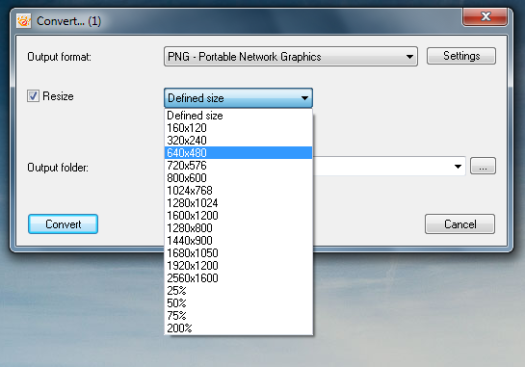This screenshot has height=367, width=525.
Task: Select the 'Defined size' list entry
Action: tap(238, 116)
